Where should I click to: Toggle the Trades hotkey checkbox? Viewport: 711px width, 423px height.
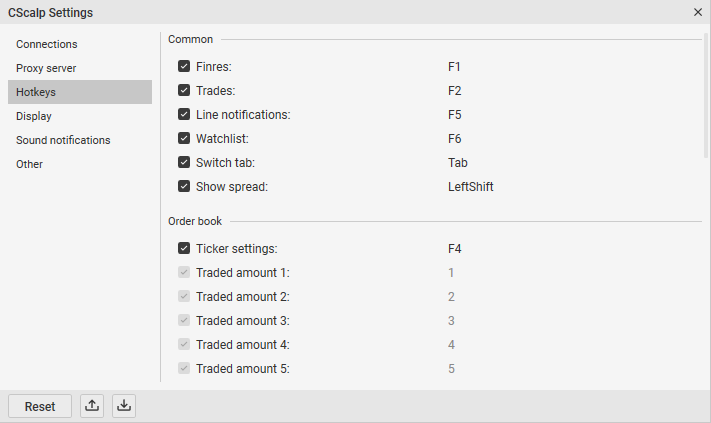[x=184, y=91]
